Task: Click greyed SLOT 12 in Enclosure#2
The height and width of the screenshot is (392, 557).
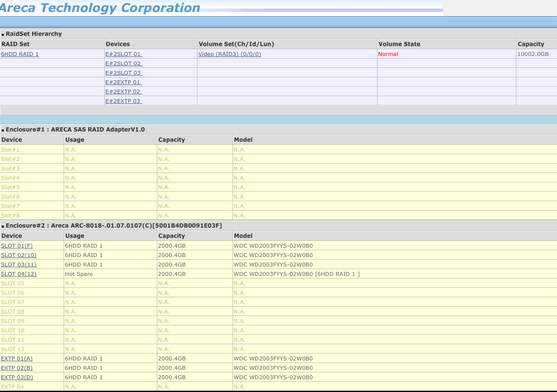Action: click(13, 349)
